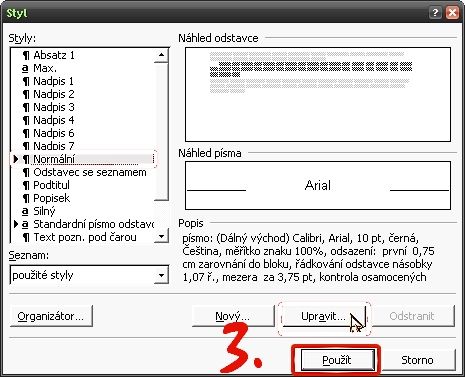
Task: Pick the Nadpis 4 style
Action: 83,120
